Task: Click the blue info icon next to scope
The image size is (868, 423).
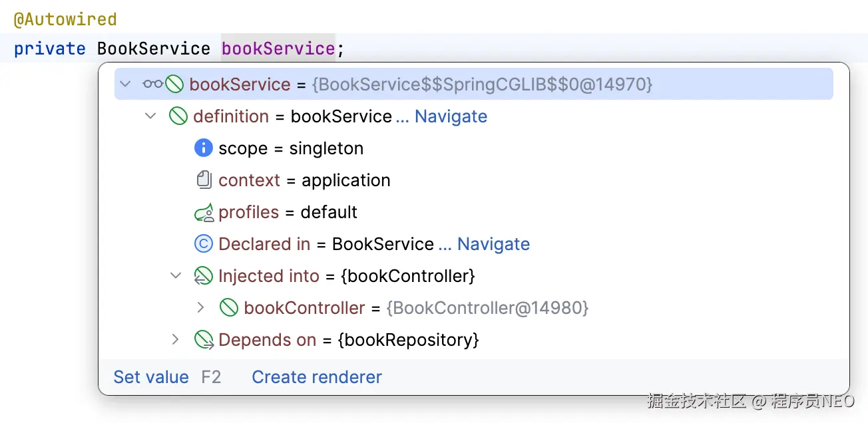Action: pos(203,148)
